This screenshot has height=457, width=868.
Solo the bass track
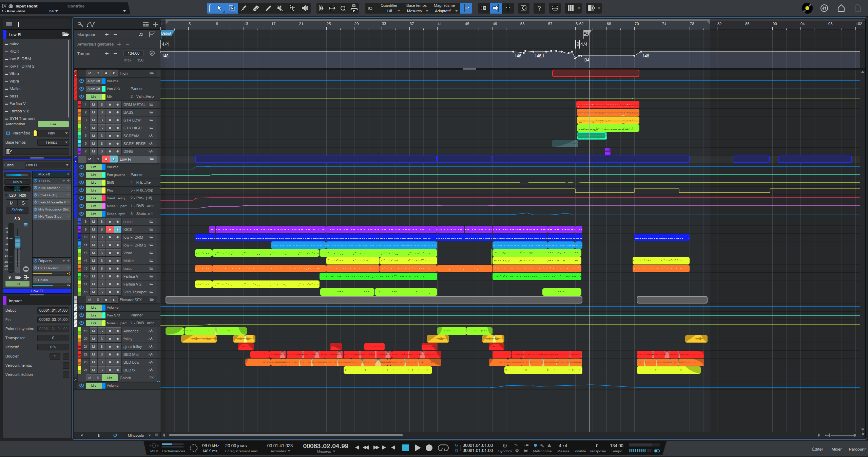[x=101, y=269]
